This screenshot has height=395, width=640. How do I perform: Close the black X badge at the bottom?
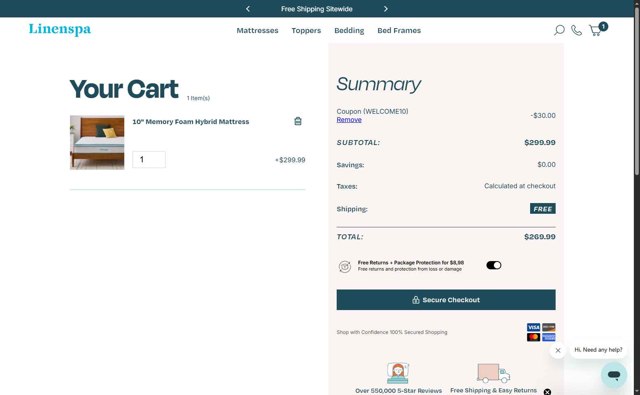point(547,392)
